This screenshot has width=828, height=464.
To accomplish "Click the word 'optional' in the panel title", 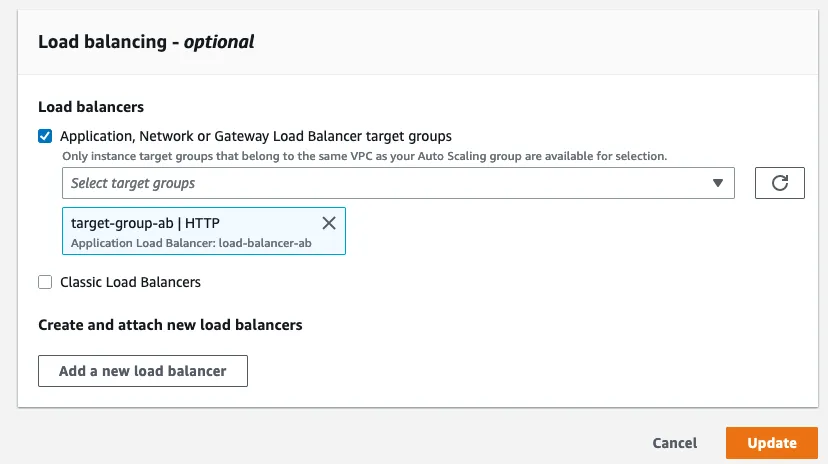I will [219, 42].
